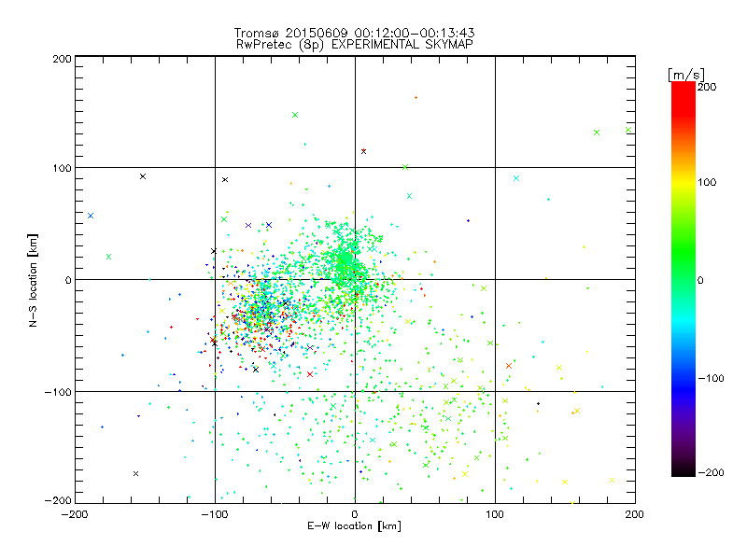Click the y-axis tick label '-100'

[58, 392]
